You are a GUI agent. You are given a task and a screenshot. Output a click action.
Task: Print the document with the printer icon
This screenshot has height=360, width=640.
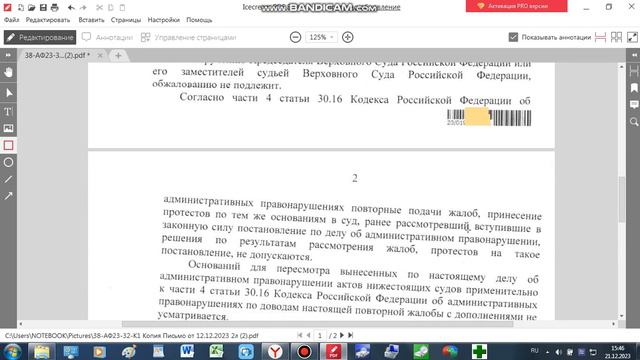[x=54, y=7]
